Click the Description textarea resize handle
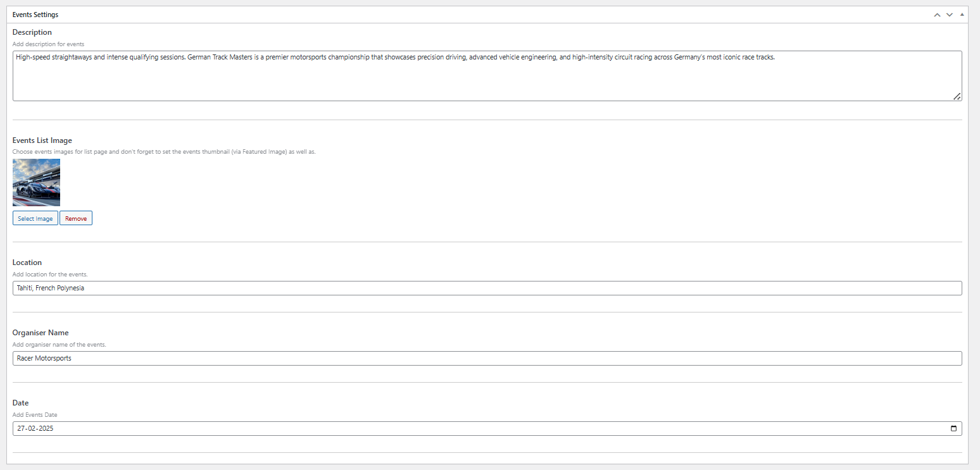The width and height of the screenshot is (980, 470). [x=957, y=97]
